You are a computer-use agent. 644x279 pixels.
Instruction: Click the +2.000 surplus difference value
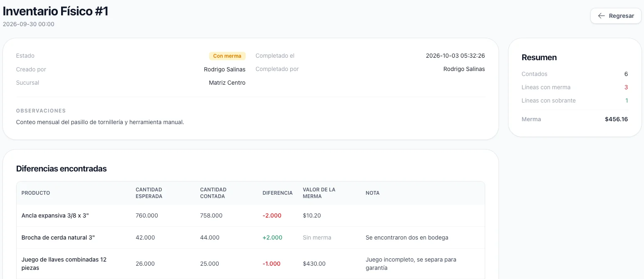(x=272, y=237)
